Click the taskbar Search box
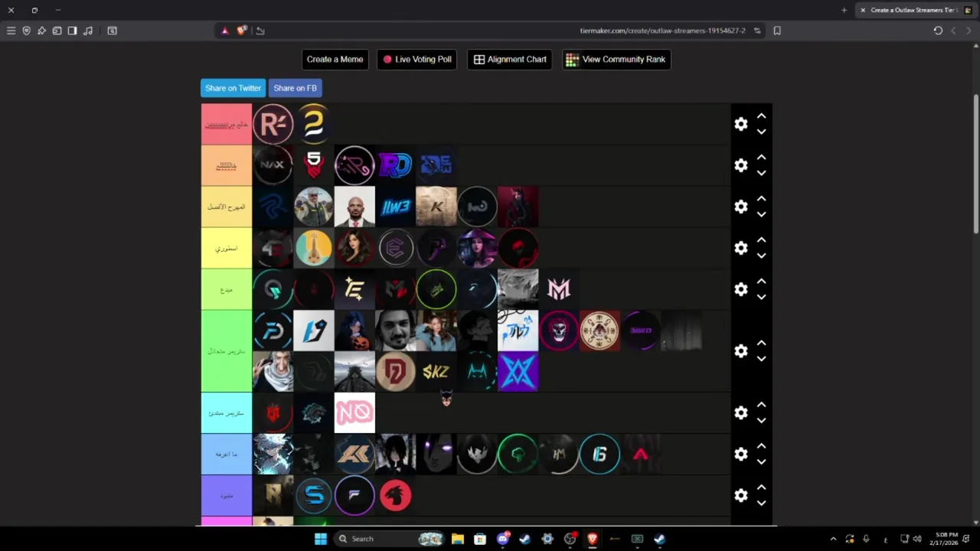This screenshot has width=980, height=551. pos(390,539)
